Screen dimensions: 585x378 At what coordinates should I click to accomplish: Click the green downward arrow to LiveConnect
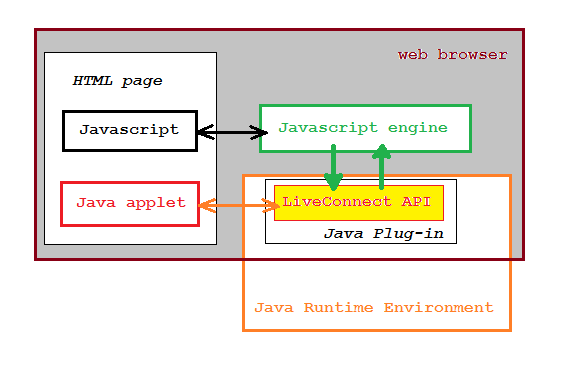click(x=334, y=168)
